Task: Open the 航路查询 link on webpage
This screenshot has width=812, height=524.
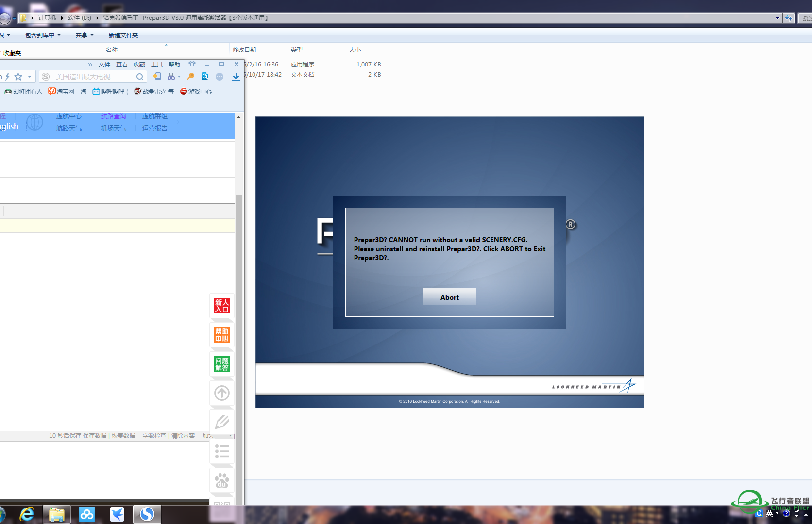Action: [114, 116]
